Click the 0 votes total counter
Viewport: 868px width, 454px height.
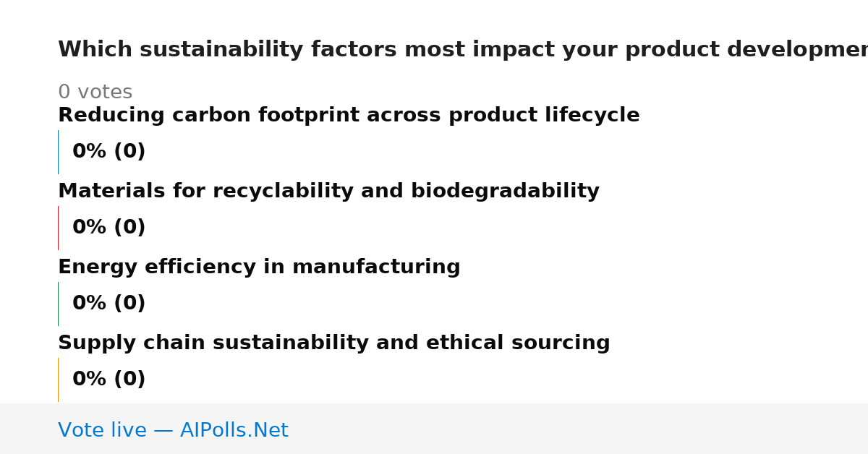(x=95, y=93)
